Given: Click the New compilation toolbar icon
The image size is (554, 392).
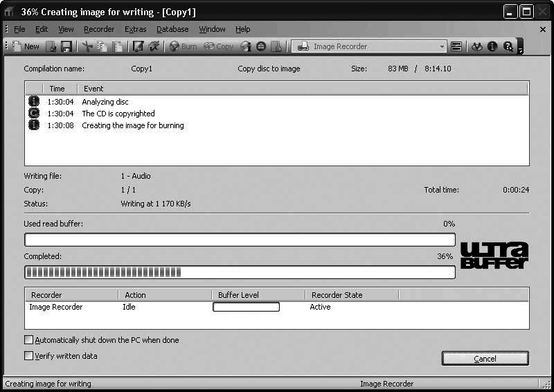Looking at the screenshot, I should coord(26,46).
